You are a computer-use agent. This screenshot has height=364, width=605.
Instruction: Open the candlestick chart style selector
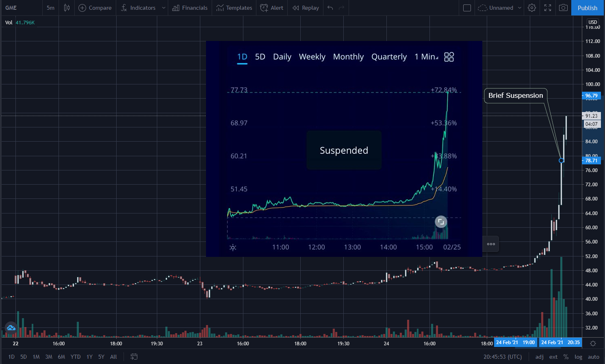[67, 8]
